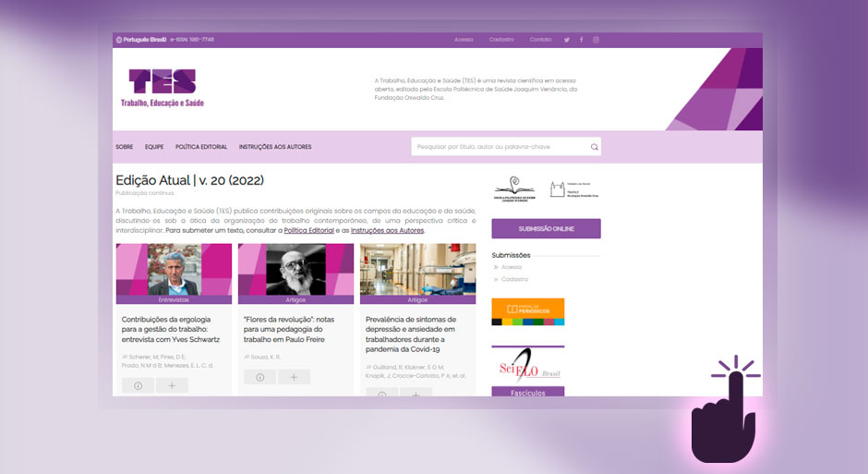The width and height of the screenshot is (868, 474).
Task: Open INSTRUÇÕES AOS AUTORES menu
Action: tap(275, 147)
